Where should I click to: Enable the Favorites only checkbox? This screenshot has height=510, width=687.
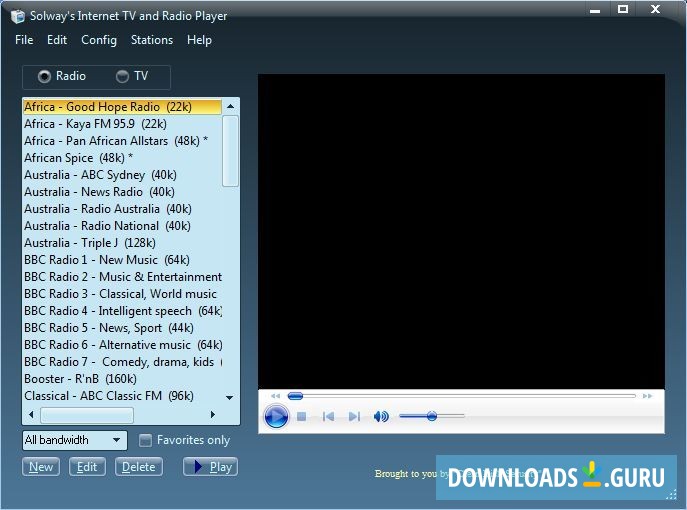(146, 440)
